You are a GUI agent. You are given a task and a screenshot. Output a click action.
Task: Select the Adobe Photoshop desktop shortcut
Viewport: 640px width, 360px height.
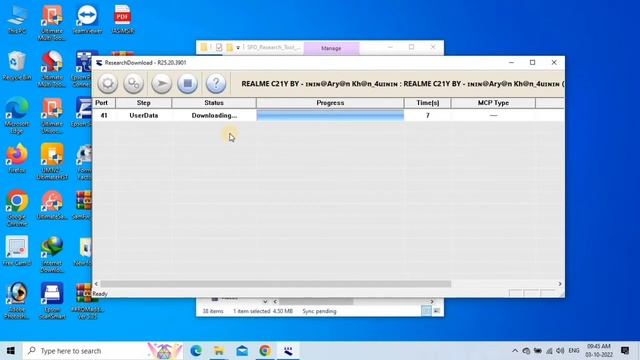click(x=17, y=300)
